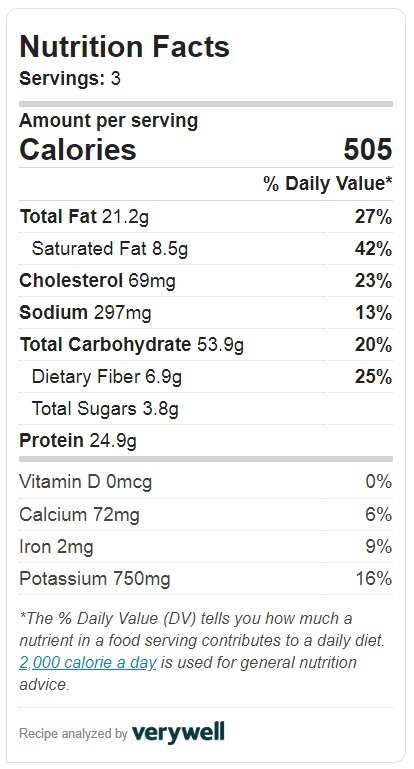Select the Iron 2mg row
The width and height of the screenshot is (414, 769).
click(x=206, y=546)
